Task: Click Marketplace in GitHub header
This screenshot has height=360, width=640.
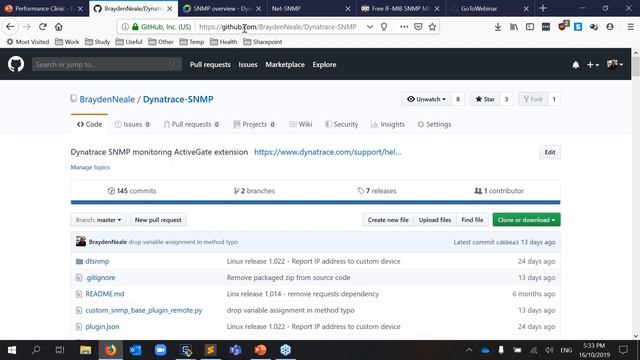Action: tap(285, 65)
